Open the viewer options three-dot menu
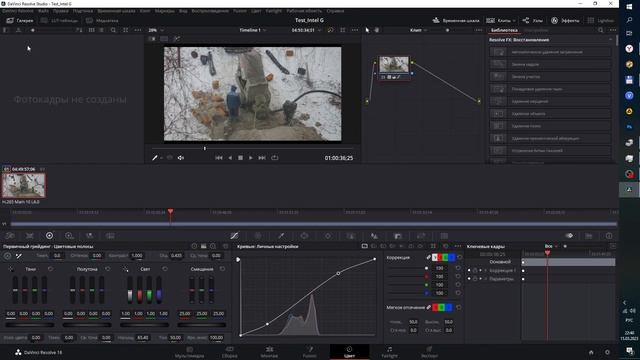Viewport: 640px width, 360px height. coord(355,30)
